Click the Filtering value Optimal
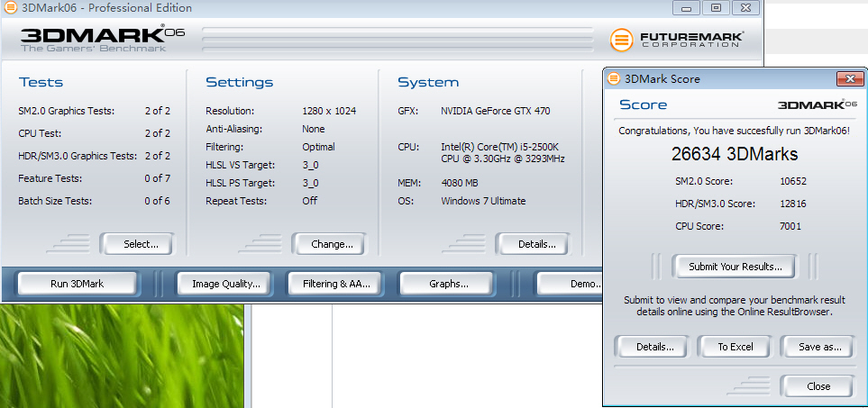 318,147
